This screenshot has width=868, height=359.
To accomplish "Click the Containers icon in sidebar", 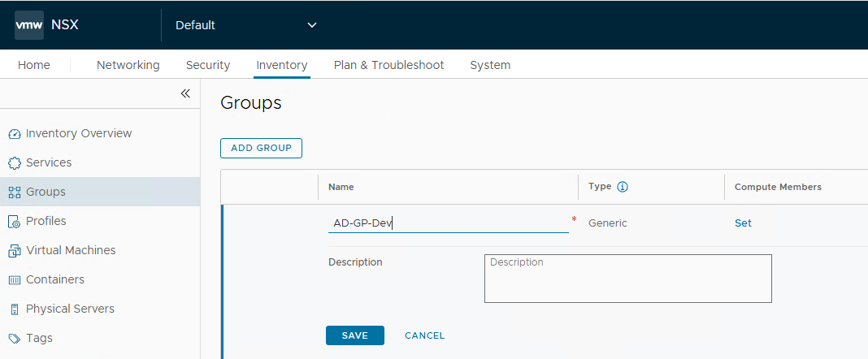I will pyautogui.click(x=14, y=280).
